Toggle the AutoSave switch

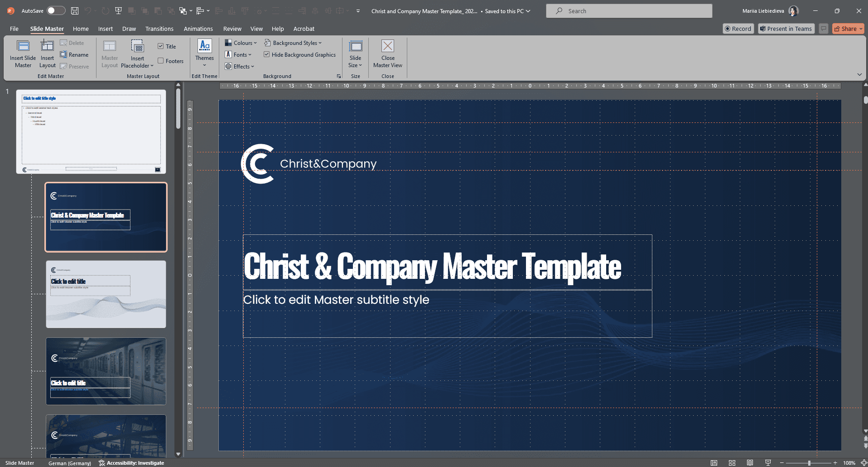[x=56, y=10]
